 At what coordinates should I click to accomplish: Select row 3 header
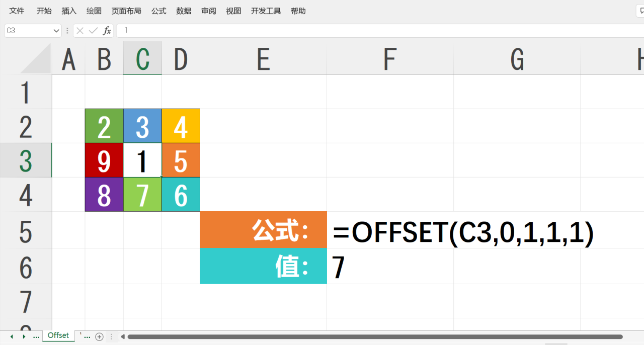point(26,160)
